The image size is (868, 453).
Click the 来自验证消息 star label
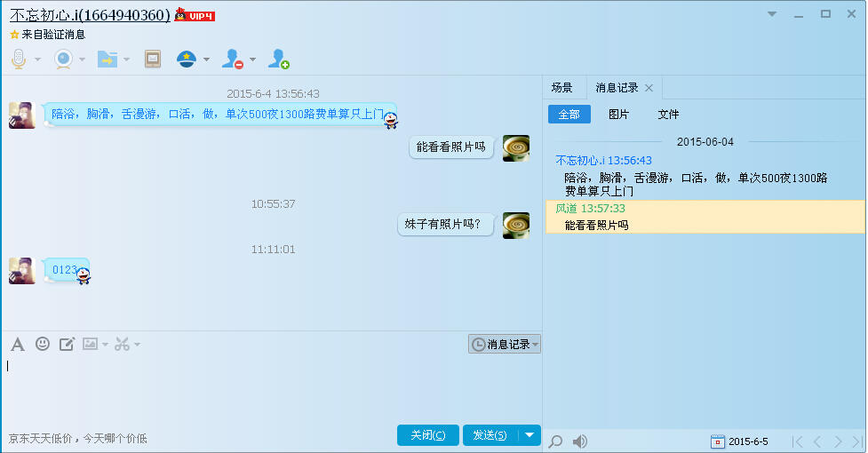point(48,35)
